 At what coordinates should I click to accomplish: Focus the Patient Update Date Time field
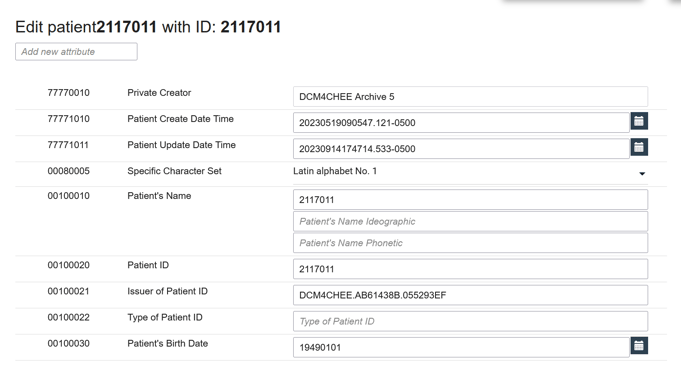pyautogui.click(x=461, y=149)
